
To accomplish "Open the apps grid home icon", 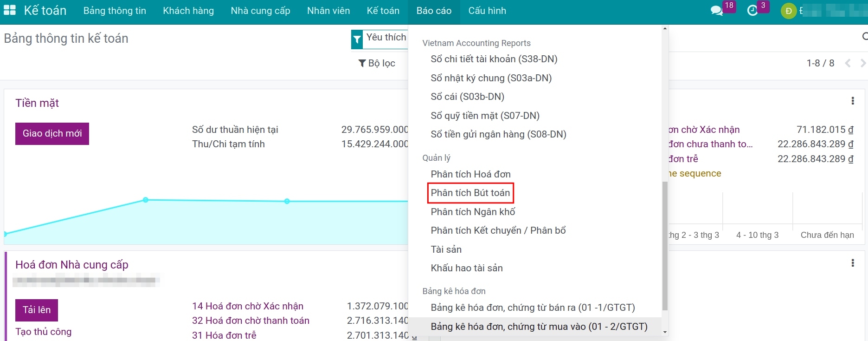I will [10, 10].
